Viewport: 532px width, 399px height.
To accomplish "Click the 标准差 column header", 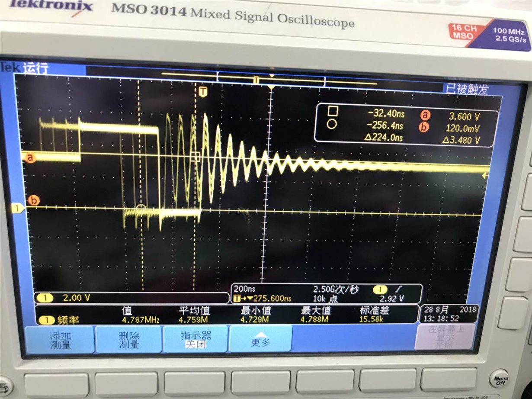I will (374, 310).
